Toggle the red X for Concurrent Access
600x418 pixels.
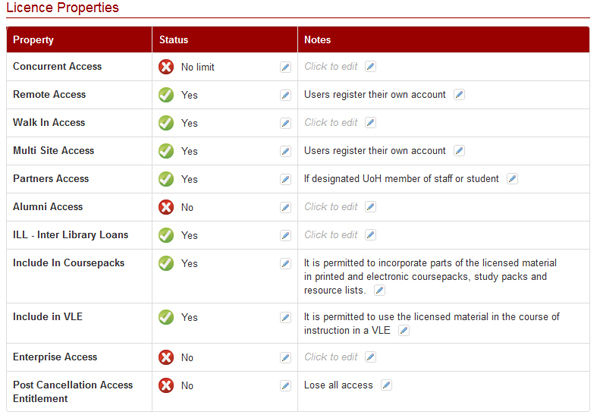166,67
